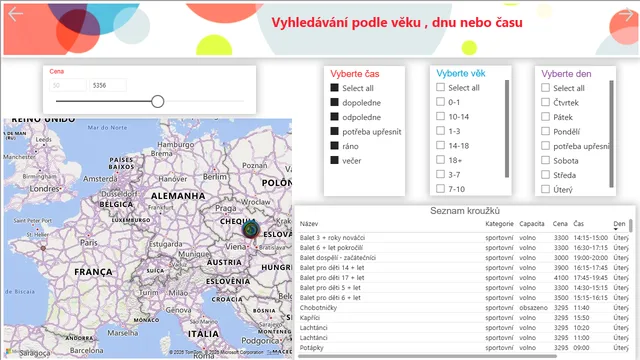640x360 pixels.
Task: Sort table by Capacita column header
Action: (532, 224)
